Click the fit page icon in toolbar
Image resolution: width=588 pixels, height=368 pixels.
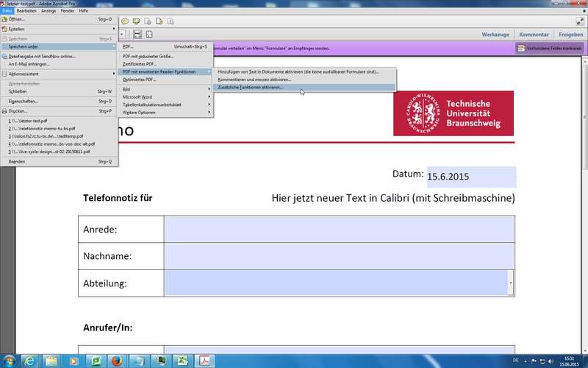(x=149, y=34)
